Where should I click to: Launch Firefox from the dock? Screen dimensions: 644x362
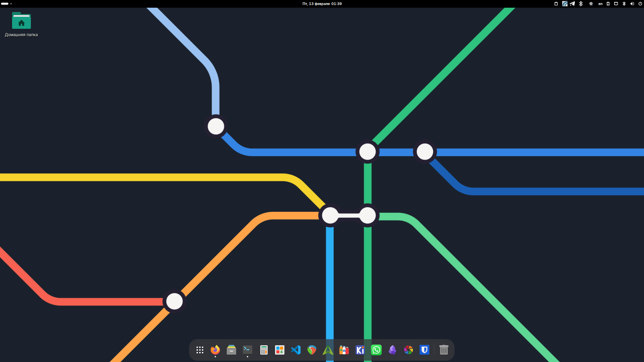pyautogui.click(x=215, y=350)
